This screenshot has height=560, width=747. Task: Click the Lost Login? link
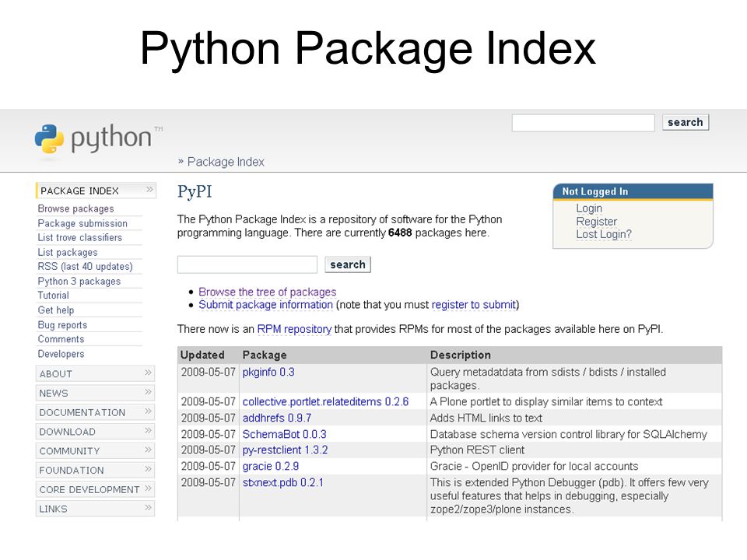pyautogui.click(x=604, y=234)
